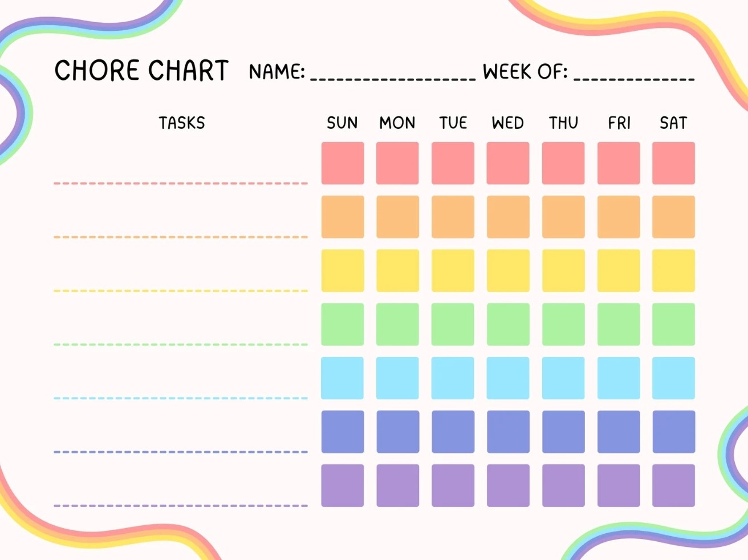Click the NAME blank line

(393, 75)
